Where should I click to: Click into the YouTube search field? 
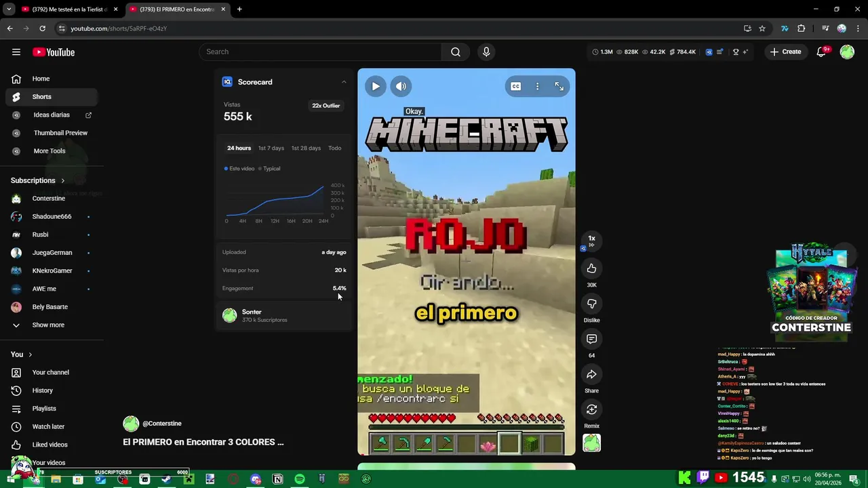[321, 52]
